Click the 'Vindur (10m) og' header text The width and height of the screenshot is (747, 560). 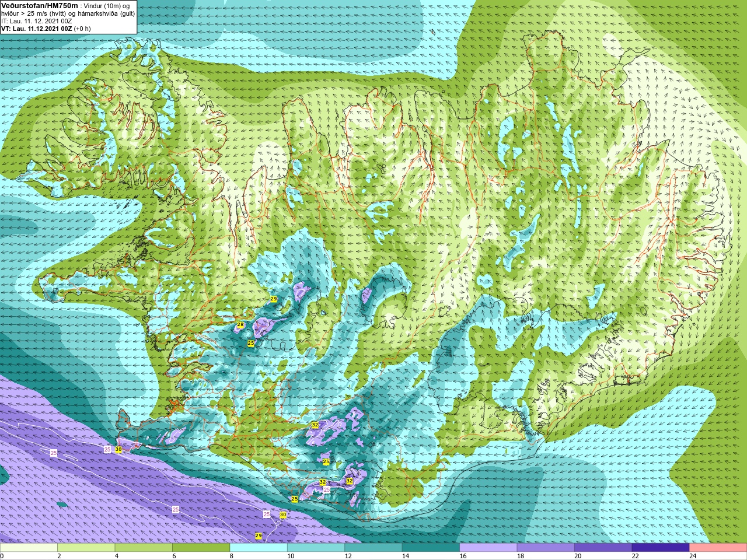point(107,6)
